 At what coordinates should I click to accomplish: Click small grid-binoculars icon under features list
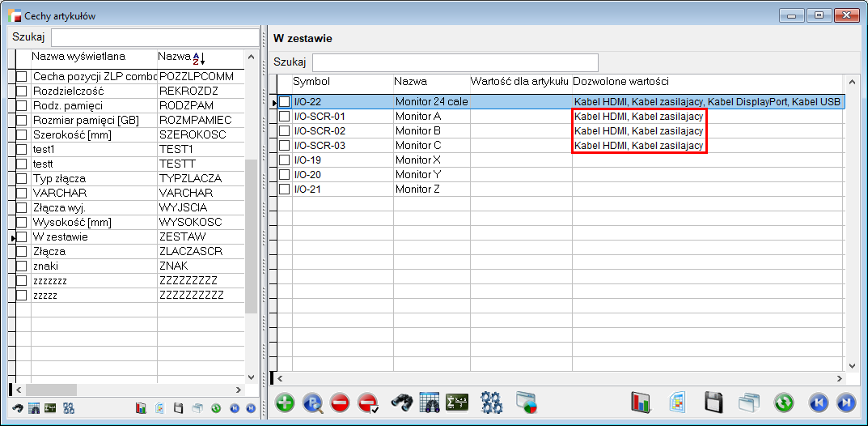click(34, 408)
